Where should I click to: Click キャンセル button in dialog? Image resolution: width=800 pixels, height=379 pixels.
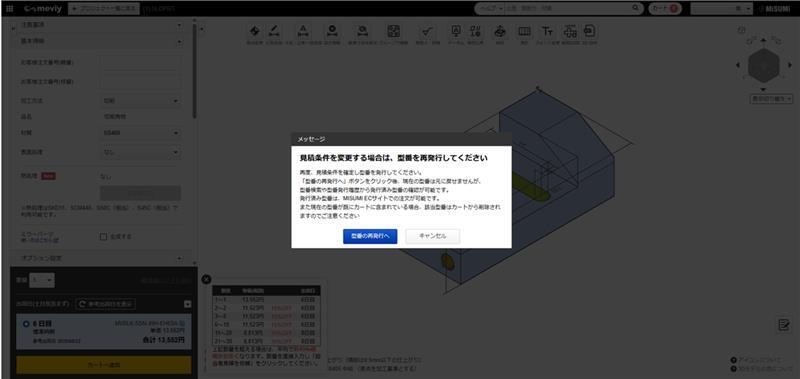tap(433, 236)
